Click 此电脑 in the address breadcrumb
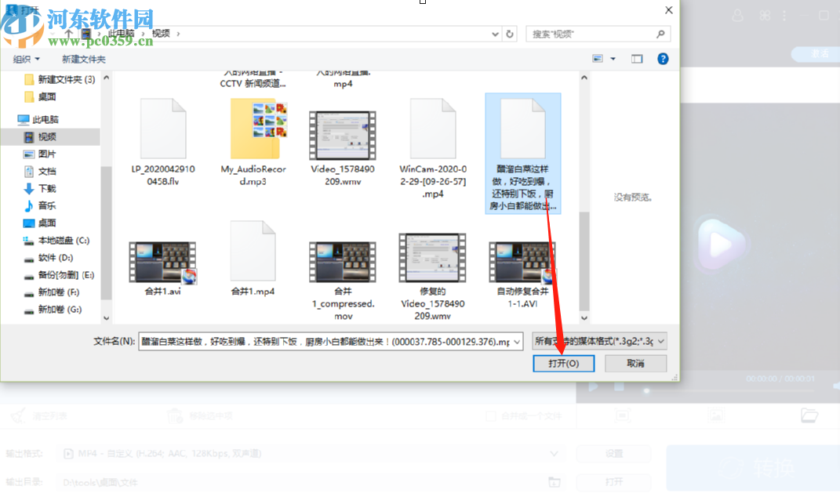The height and width of the screenshot is (504, 840). pyautogui.click(x=121, y=33)
